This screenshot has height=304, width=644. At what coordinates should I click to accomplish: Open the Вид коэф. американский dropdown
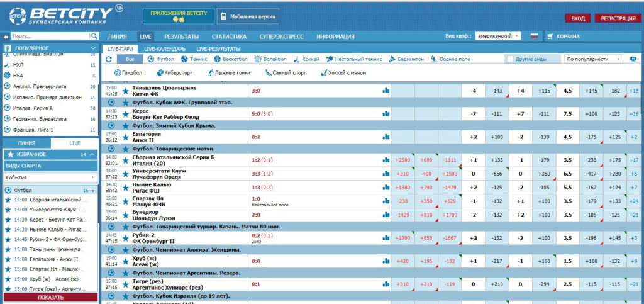coord(497,37)
